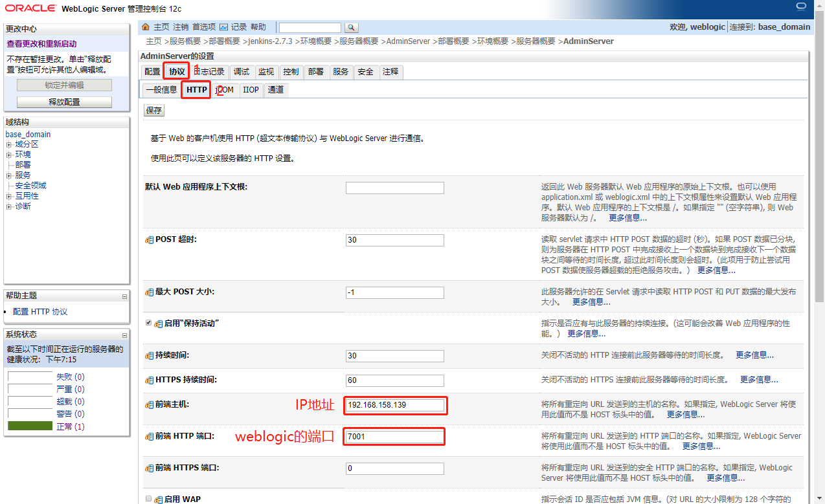Expand the 服务 node in the domain tree
The image size is (825, 504).
tap(9, 175)
